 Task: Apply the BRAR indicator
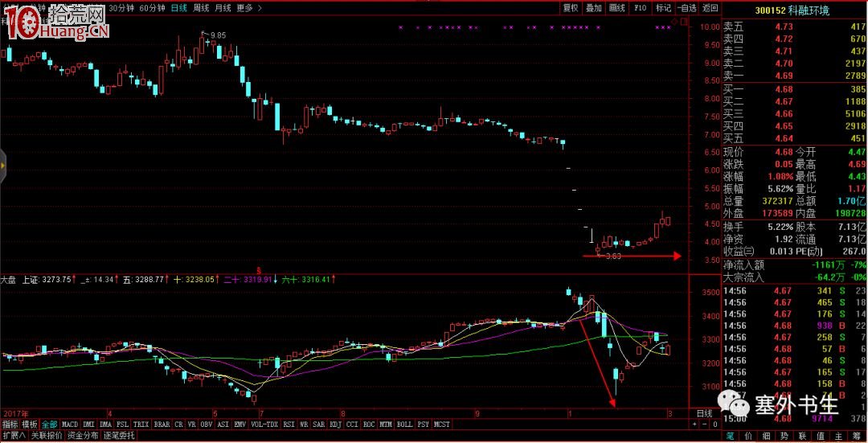point(162,425)
